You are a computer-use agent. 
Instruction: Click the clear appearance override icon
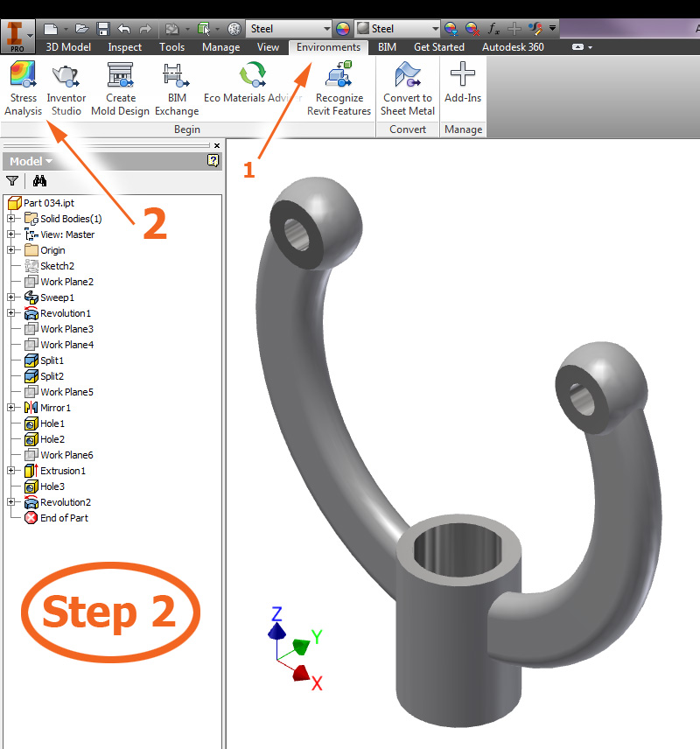tap(472, 29)
